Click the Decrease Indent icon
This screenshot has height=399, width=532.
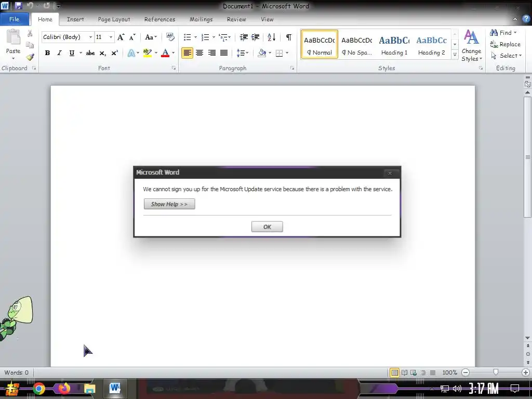(244, 37)
